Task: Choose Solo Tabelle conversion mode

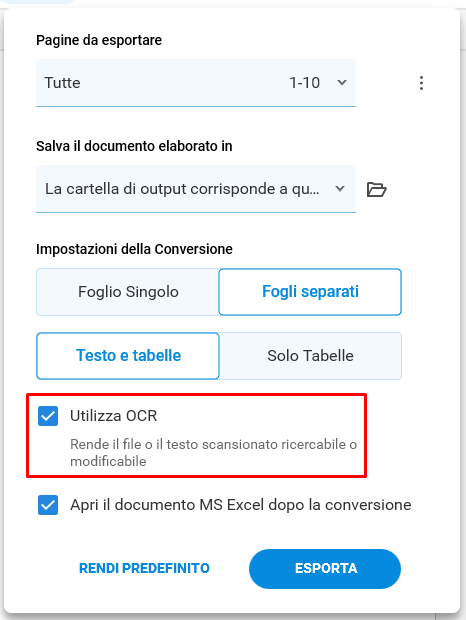Action: pyautogui.click(x=310, y=356)
